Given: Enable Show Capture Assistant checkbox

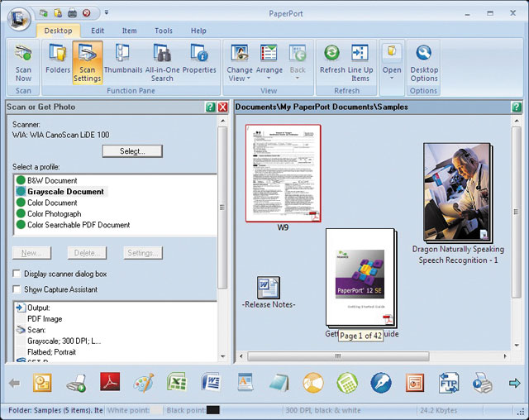Looking at the screenshot, I should click(17, 289).
